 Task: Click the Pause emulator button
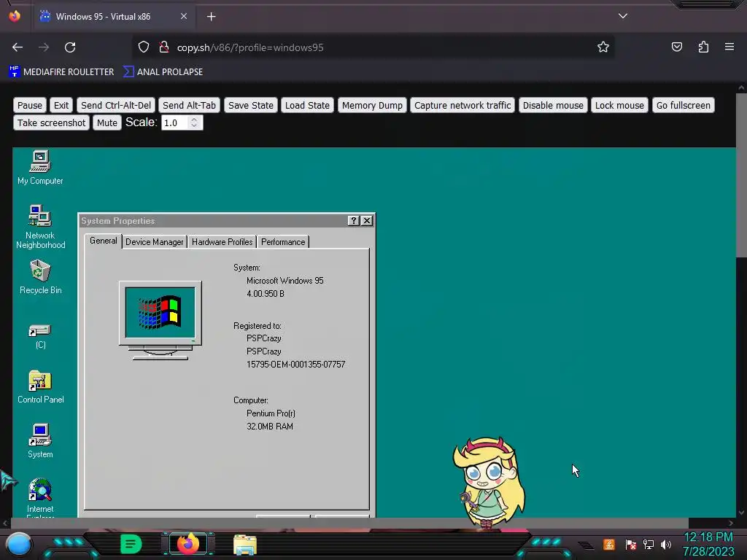[x=29, y=105]
